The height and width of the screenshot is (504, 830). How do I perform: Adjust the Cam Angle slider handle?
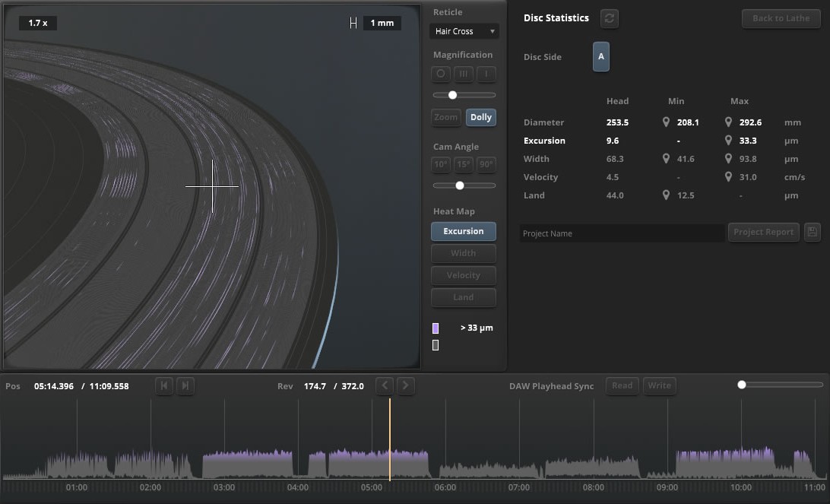pyautogui.click(x=459, y=185)
